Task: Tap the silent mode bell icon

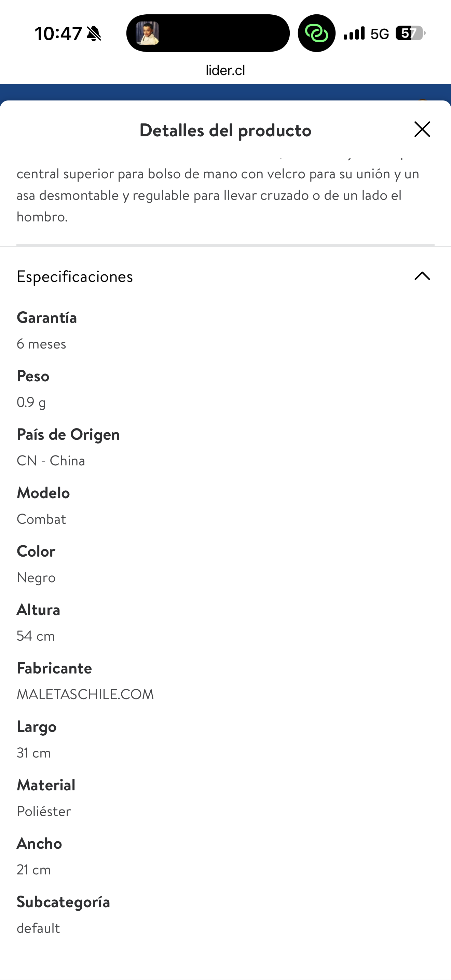Action: [x=94, y=34]
